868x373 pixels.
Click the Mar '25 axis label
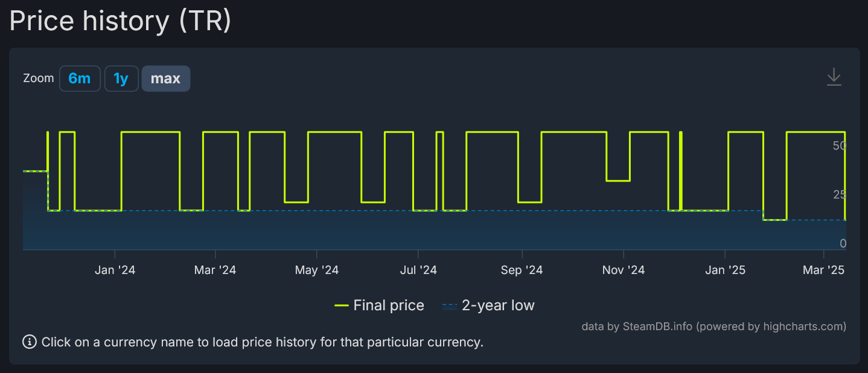coord(823,270)
